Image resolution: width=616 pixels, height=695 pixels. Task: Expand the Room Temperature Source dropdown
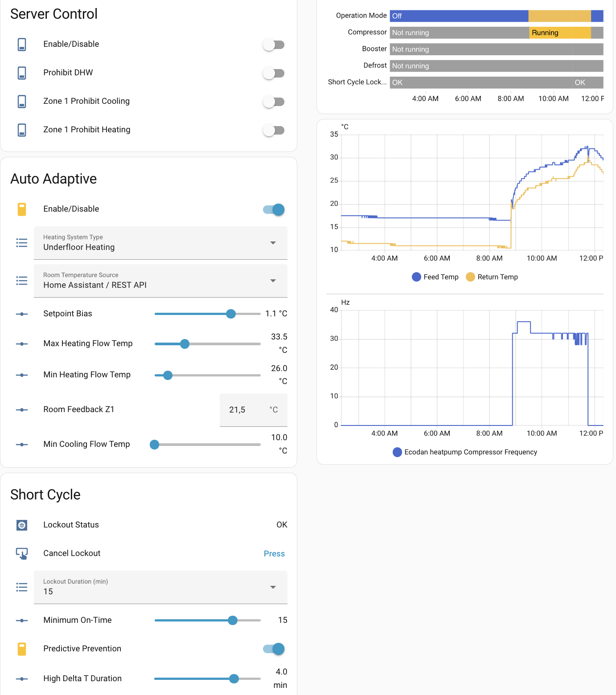(x=160, y=281)
